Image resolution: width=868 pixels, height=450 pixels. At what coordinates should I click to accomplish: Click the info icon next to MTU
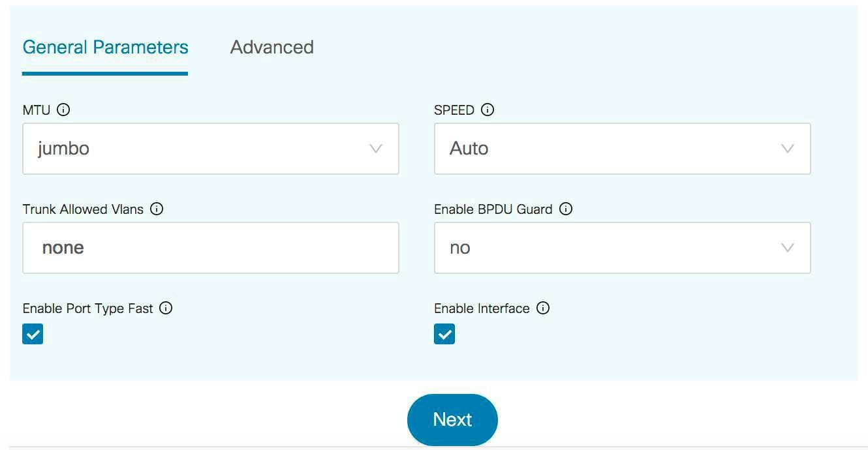click(63, 110)
